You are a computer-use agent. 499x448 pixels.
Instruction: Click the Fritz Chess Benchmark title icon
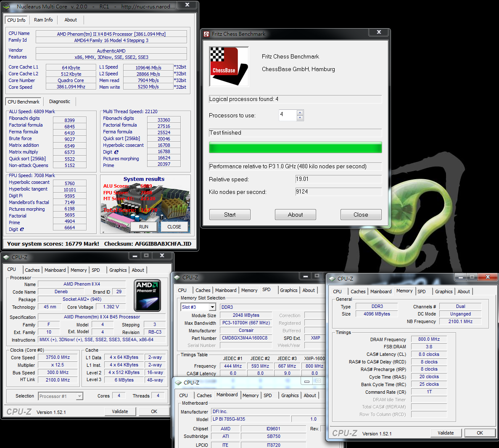[206, 34]
